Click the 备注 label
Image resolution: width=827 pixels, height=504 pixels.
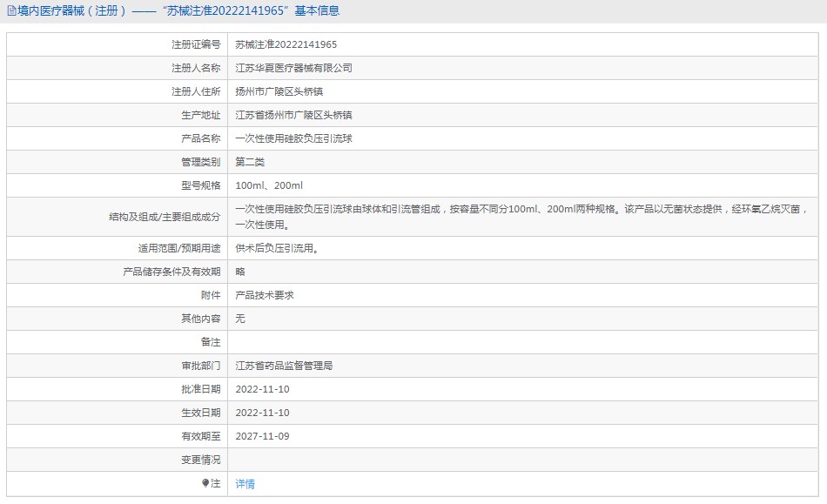point(211,342)
